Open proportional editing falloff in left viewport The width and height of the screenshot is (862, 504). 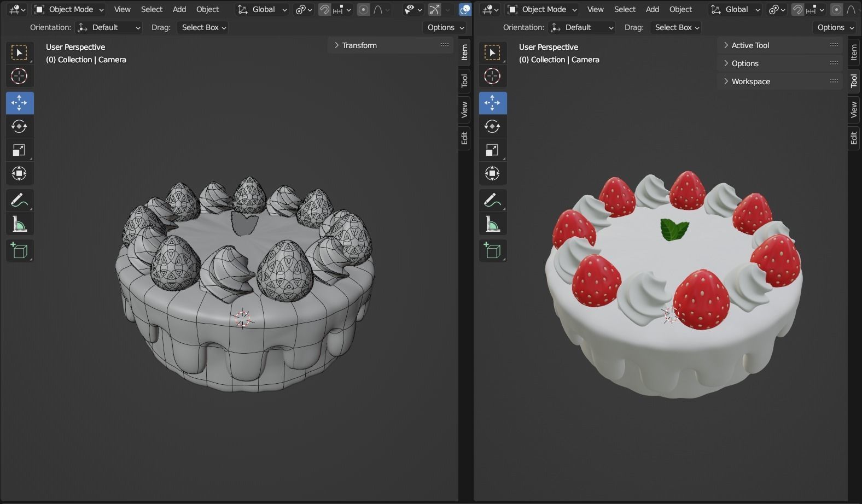[381, 9]
